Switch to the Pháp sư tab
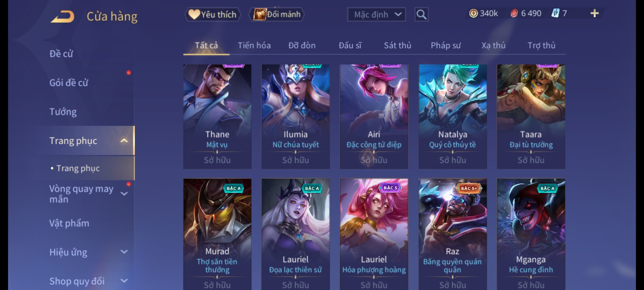 [x=446, y=45]
